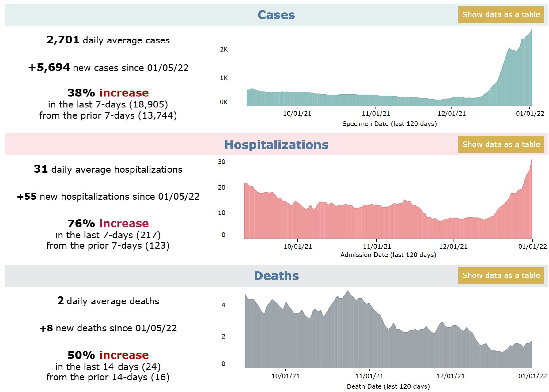Show Cases data as a table
Viewport: 549px width, 392px height.
(x=501, y=14)
